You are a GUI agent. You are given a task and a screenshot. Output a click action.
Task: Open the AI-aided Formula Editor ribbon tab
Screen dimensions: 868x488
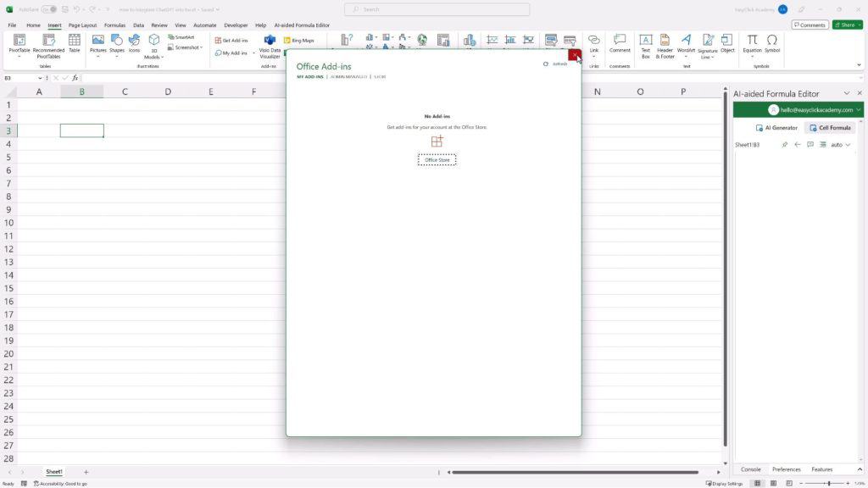pos(302,25)
